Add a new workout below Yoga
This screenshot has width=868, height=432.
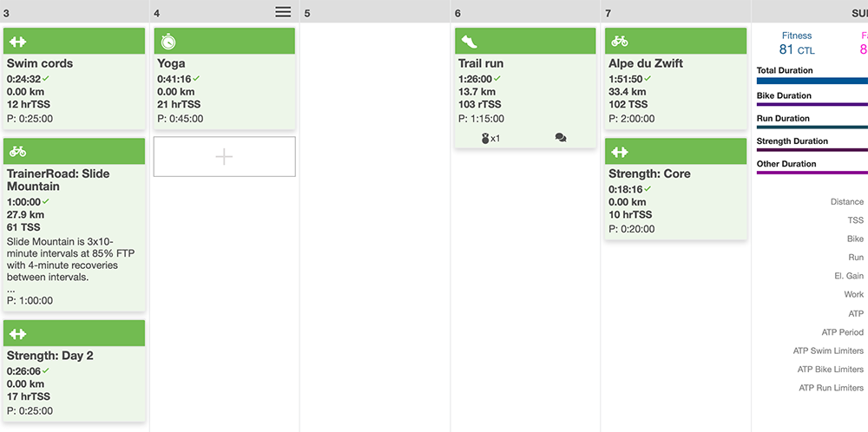224,156
